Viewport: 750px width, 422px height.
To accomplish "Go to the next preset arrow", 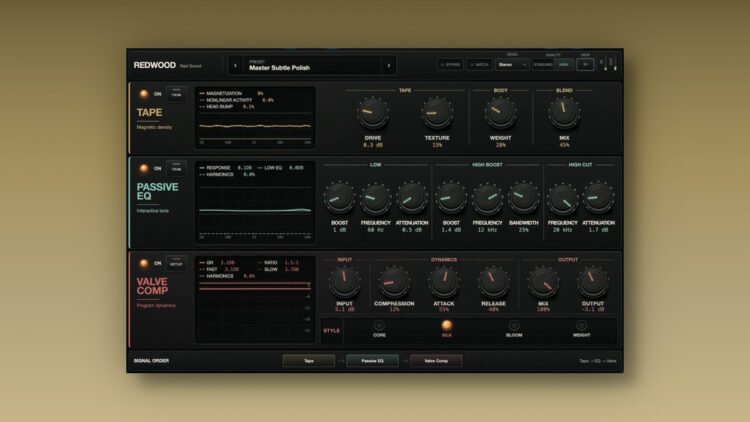I will click(388, 66).
